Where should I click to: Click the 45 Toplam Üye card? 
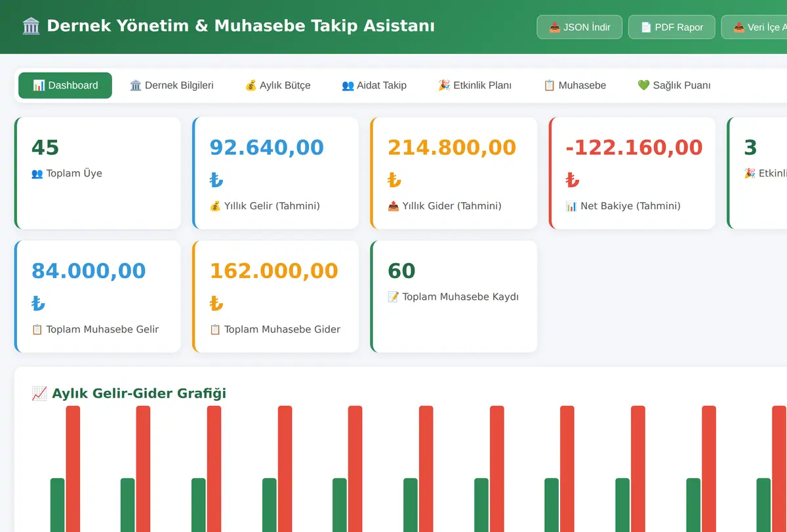(x=98, y=173)
